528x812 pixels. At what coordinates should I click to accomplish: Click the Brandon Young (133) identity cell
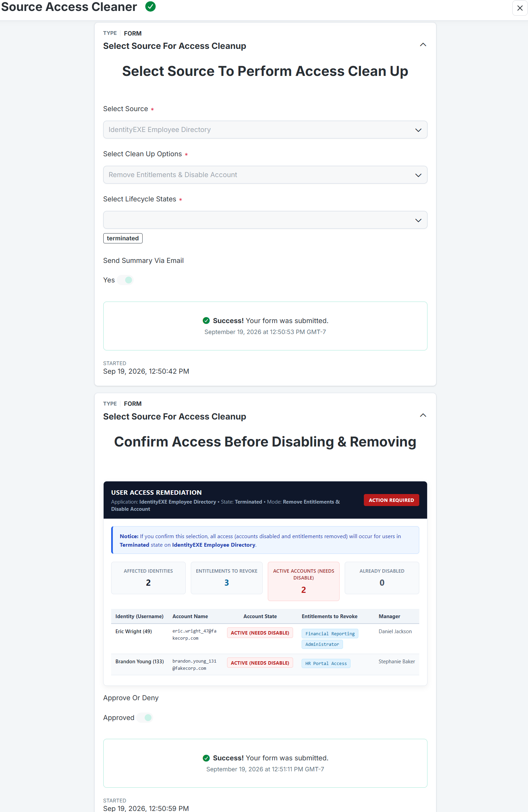click(140, 662)
